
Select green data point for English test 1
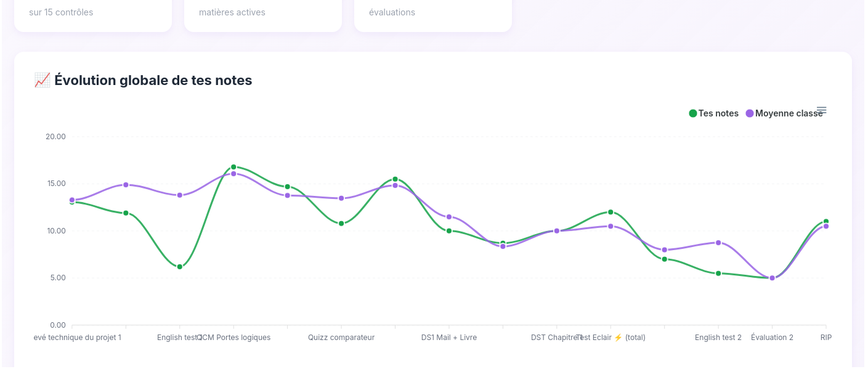(x=179, y=267)
